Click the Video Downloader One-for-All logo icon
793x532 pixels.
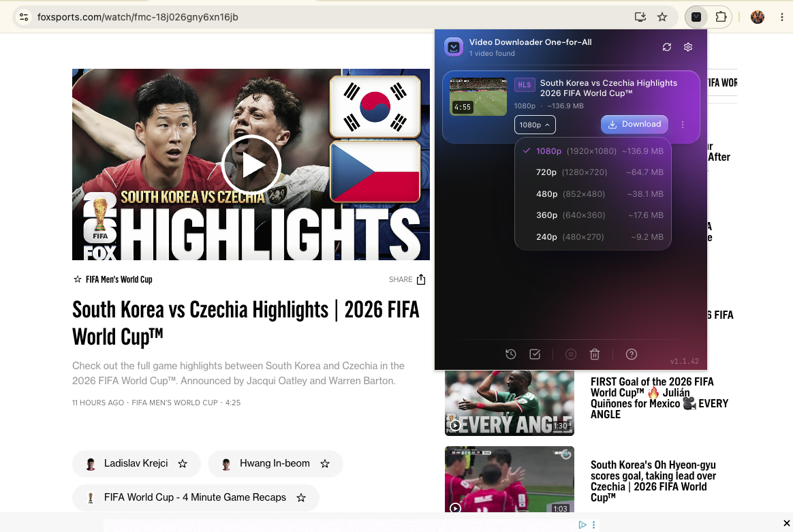454,47
